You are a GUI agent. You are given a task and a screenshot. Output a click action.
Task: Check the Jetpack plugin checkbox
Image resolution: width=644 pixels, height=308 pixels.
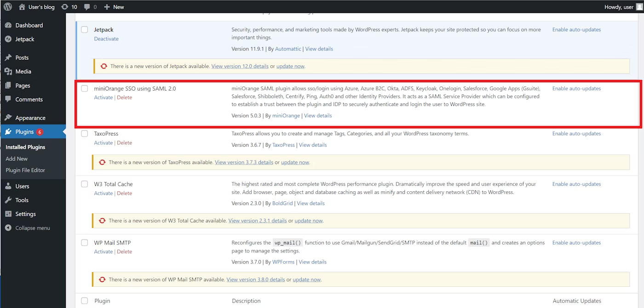click(x=85, y=29)
